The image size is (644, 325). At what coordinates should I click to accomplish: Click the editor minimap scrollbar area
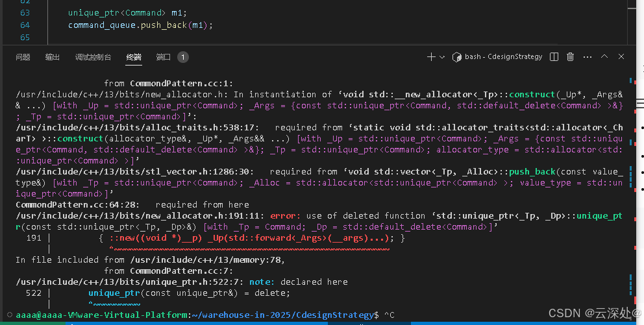click(x=632, y=21)
